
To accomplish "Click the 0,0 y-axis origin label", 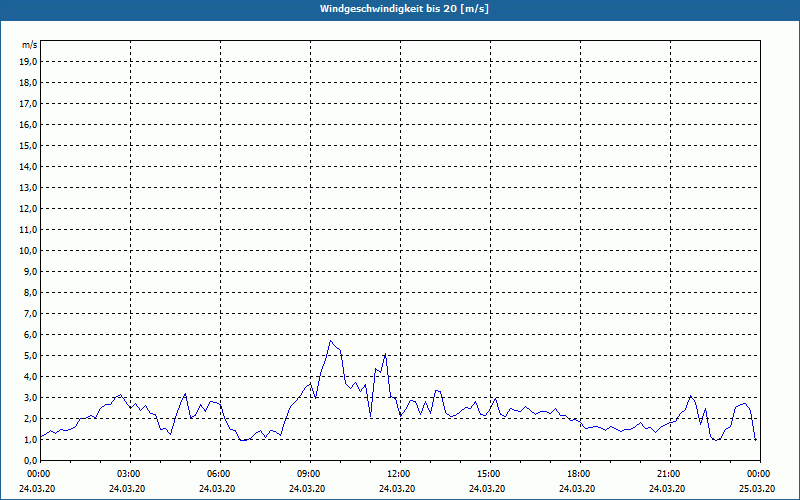I will pos(30,460).
